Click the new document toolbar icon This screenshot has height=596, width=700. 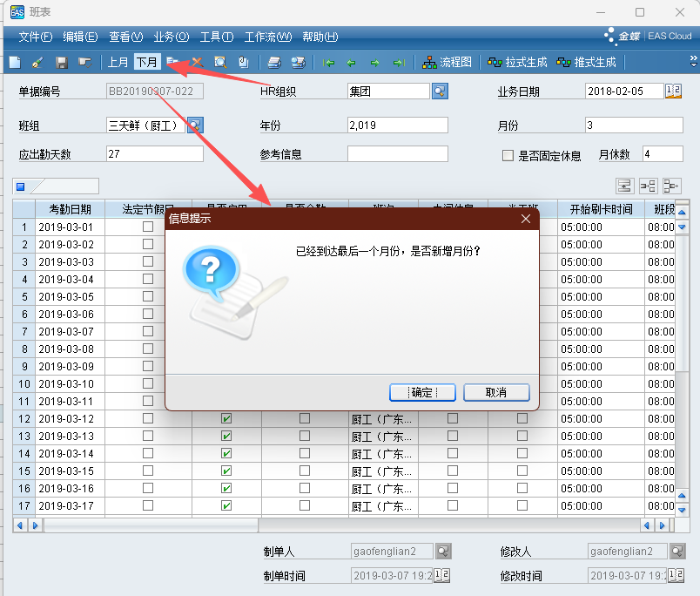click(x=15, y=63)
